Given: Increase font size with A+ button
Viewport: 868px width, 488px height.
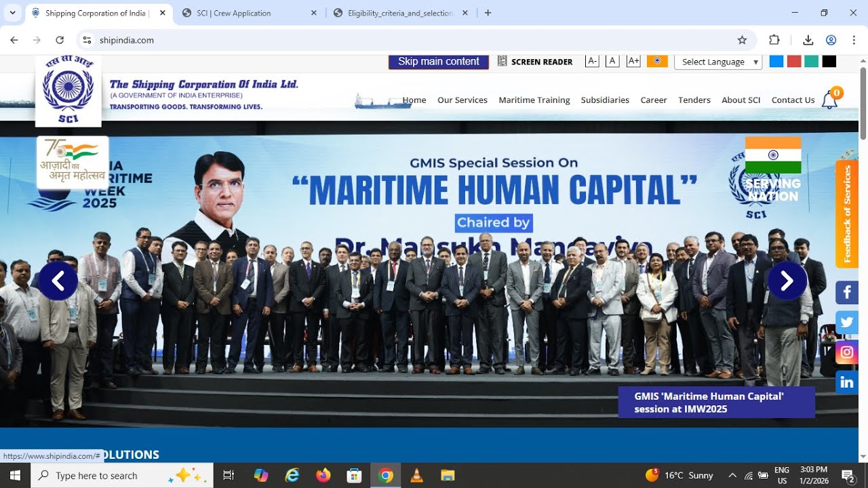Looking at the screenshot, I should click(633, 61).
